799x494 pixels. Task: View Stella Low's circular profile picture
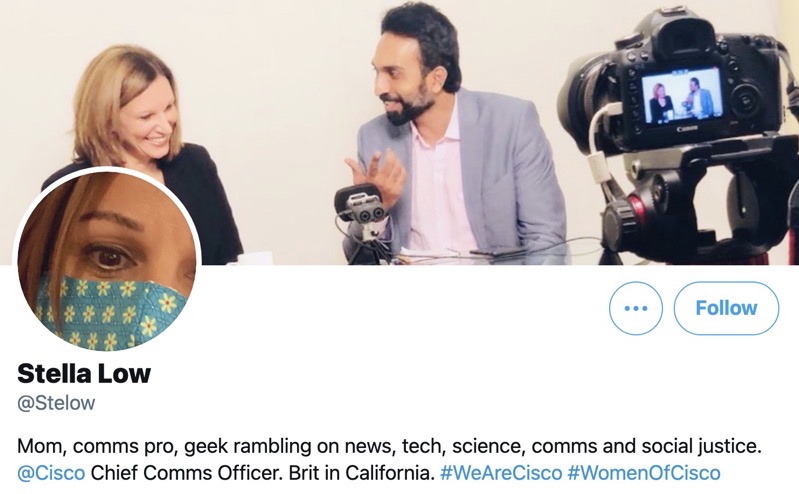pyautogui.click(x=107, y=261)
